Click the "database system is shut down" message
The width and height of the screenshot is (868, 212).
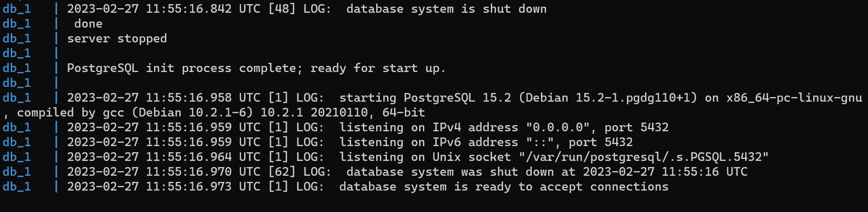(446, 9)
